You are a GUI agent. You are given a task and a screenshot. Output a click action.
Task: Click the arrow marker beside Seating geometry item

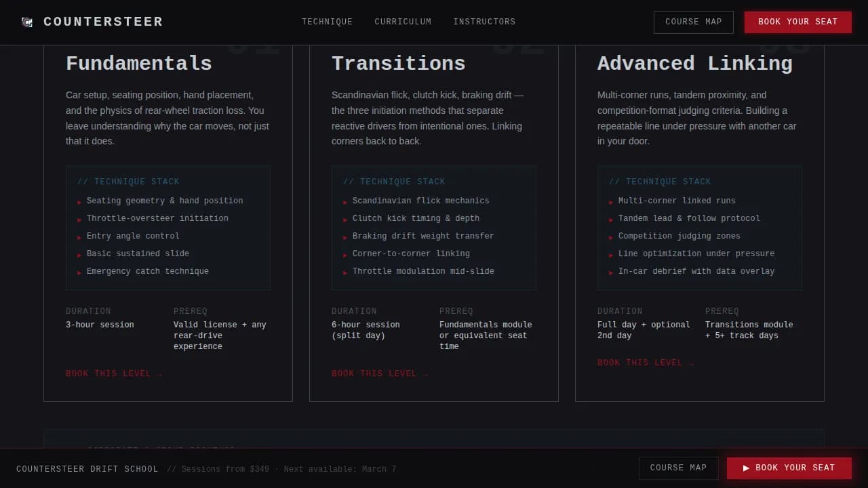pyautogui.click(x=79, y=201)
